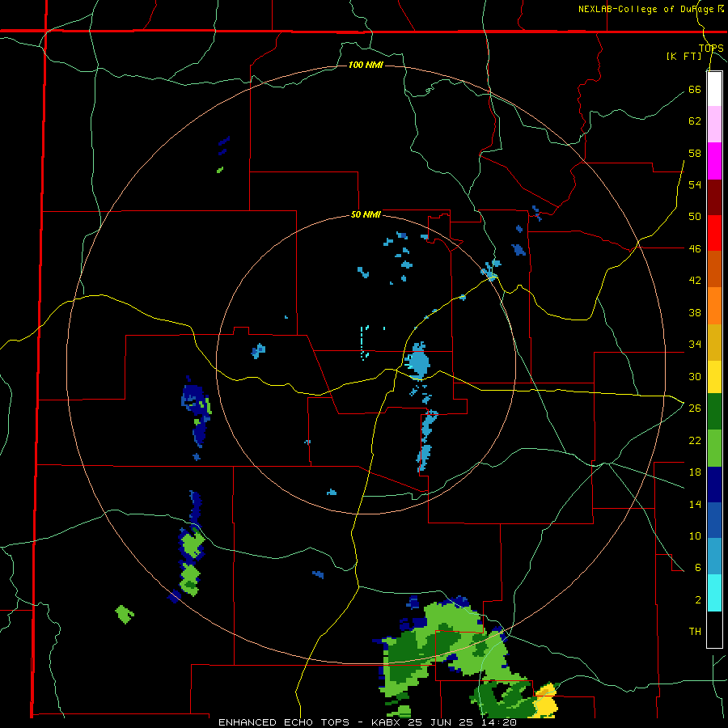The width and height of the screenshot is (728, 728).
Task: Click the bright red scale swatch
Action: 714,233
